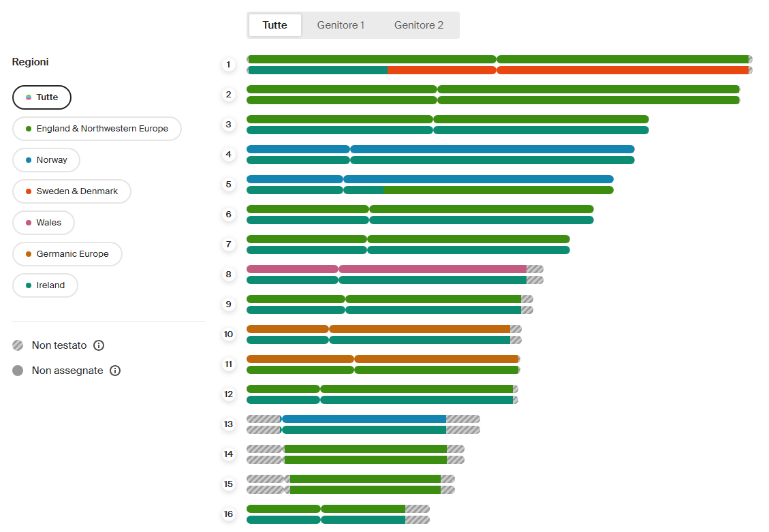Click the gray Non assegnate legend circle
The height and width of the screenshot is (532, 769).
[18, 371]
